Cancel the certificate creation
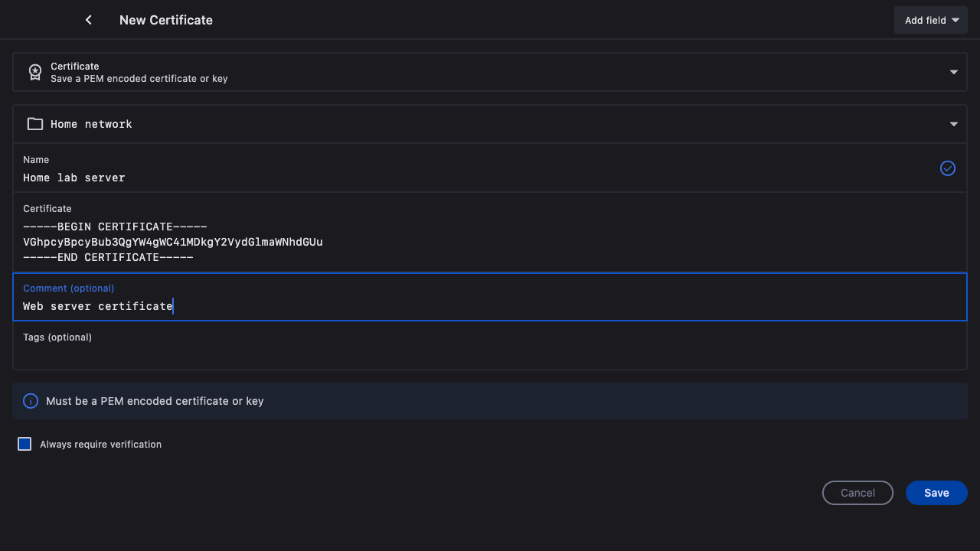Image resolution: width=980 pixels, height=551 pixels. [857, 493]
